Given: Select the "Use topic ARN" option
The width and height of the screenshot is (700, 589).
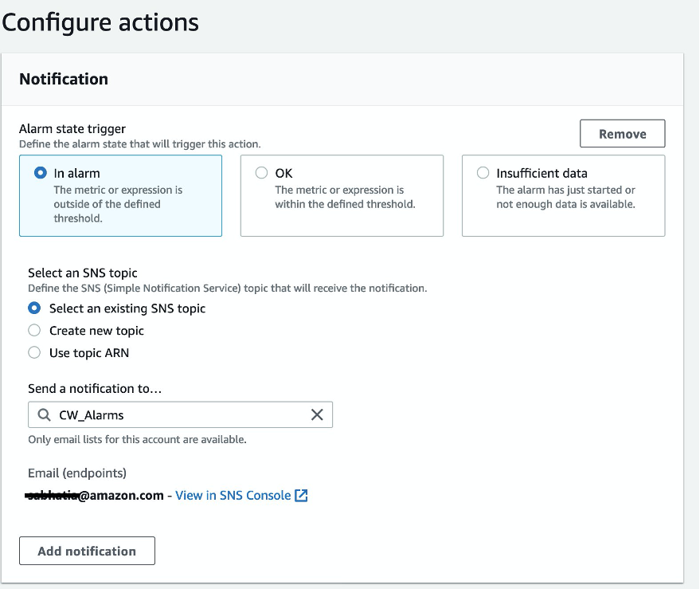Looking at the screenshot, I should coord(33,353).
